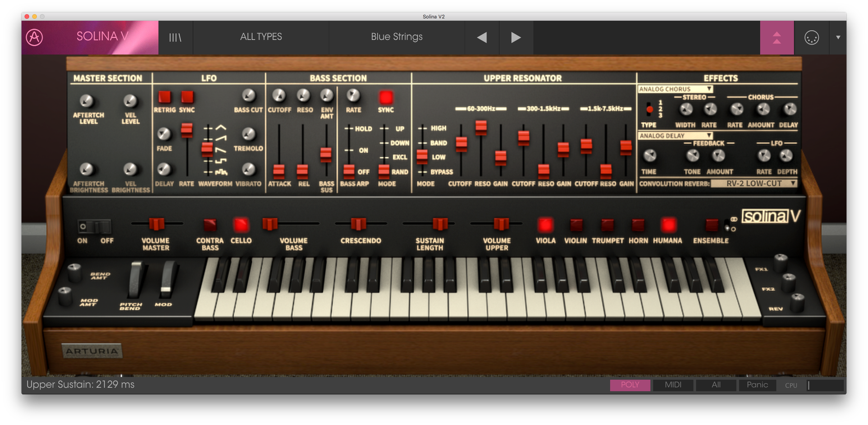Image resolution: width=868 pixels, height=425 pixels.
Task: Toggle the LFO Retrig button
Action: tap(164, 97)
